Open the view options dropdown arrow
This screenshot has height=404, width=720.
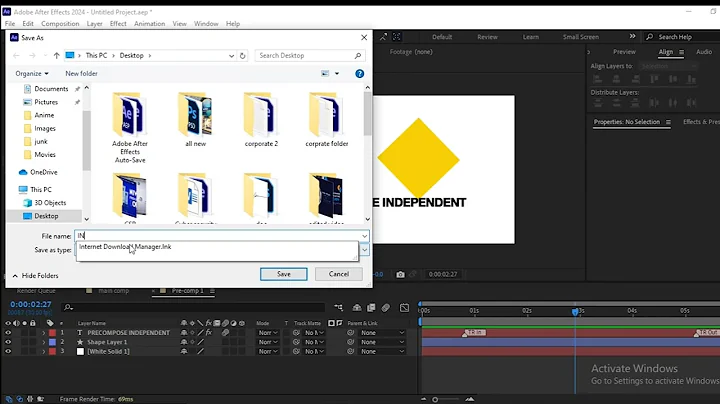coord(337,73)
